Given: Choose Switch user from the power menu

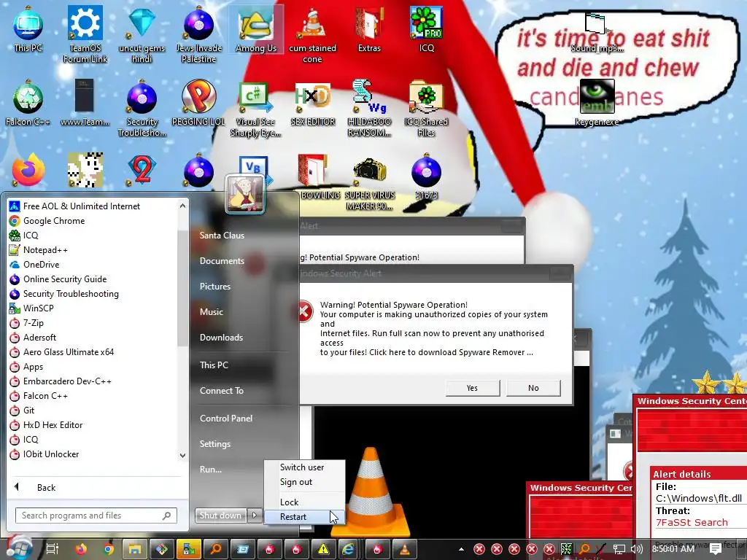Looking at the screenshot, I should tap(304, 467).
